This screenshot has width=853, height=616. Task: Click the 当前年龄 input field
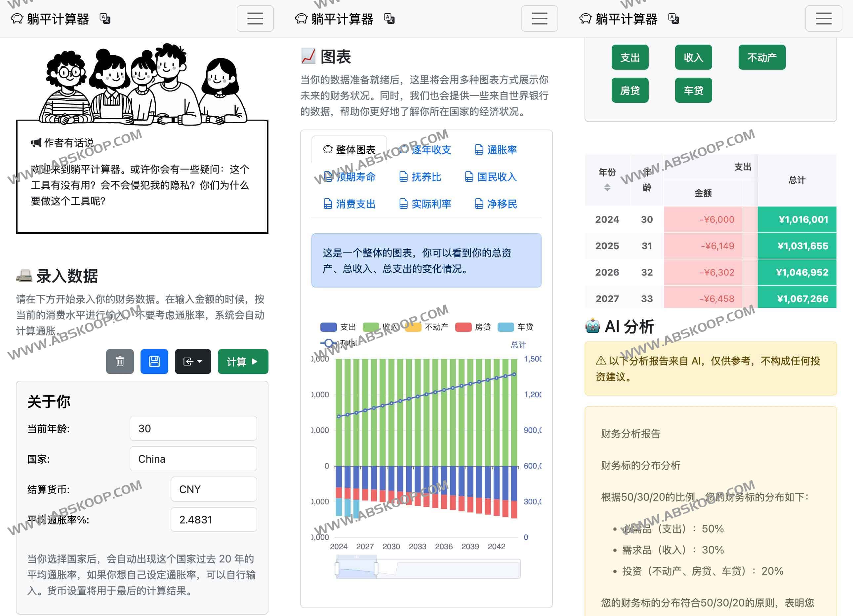click(x=193, y=428)
